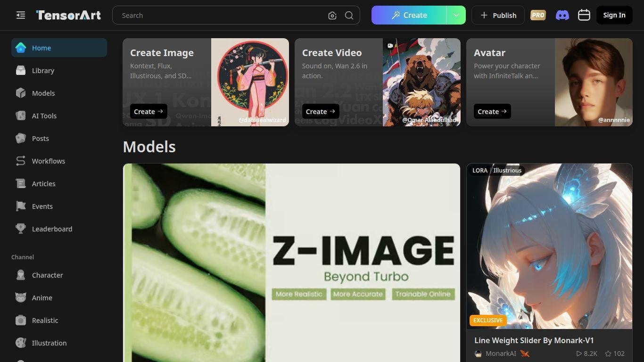Click the PRO badge icon
This screenshot has height=362, width=644.
pyautogui.click(x=538, y=15)
